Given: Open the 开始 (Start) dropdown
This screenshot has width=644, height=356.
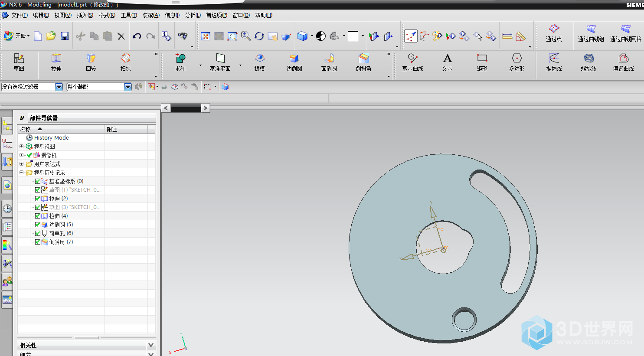Looking at the screenshot, I should click(17, 36).
